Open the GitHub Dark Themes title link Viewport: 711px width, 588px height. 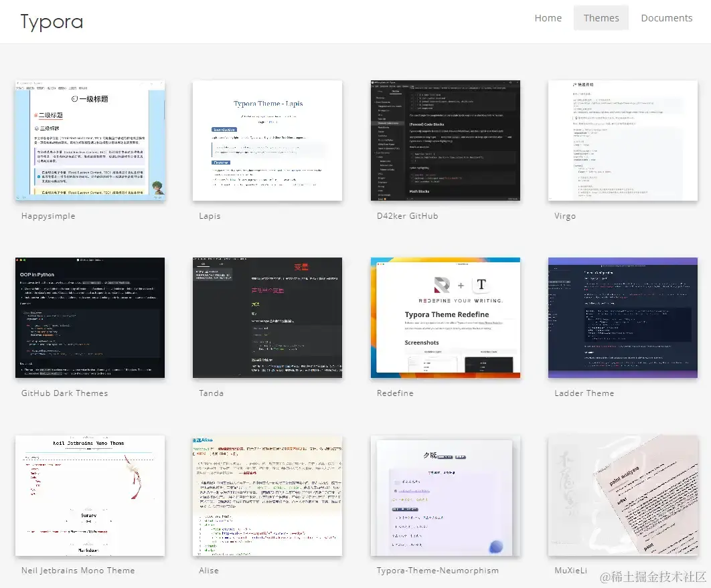point(64,393)
